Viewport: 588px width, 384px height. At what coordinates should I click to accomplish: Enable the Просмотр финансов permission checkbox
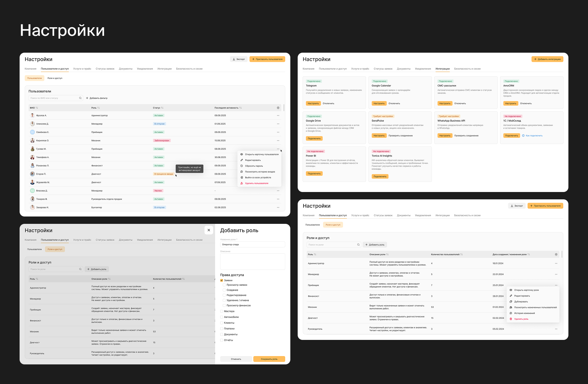click(224, 306)
